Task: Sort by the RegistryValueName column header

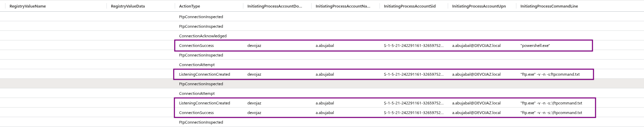Action: [x=28, y=6]
